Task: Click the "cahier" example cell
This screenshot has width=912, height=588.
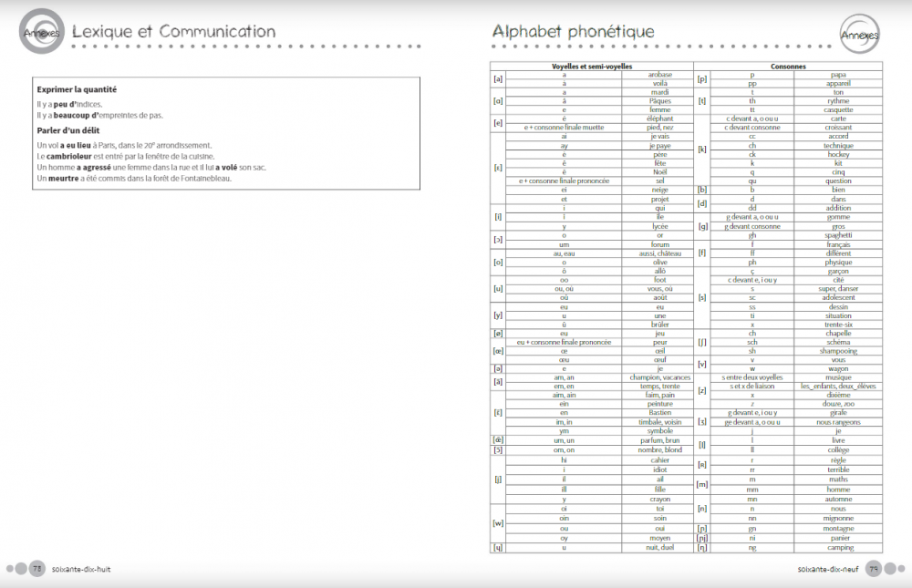Action: pos(659,460)
